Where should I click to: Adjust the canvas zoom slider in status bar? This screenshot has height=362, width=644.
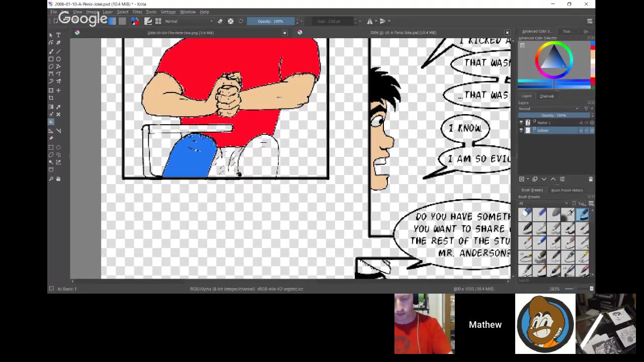click(576, 289)
